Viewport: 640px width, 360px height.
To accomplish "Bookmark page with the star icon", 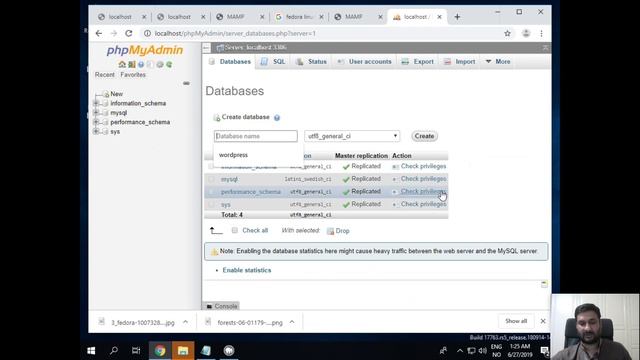I will point(507,33).
